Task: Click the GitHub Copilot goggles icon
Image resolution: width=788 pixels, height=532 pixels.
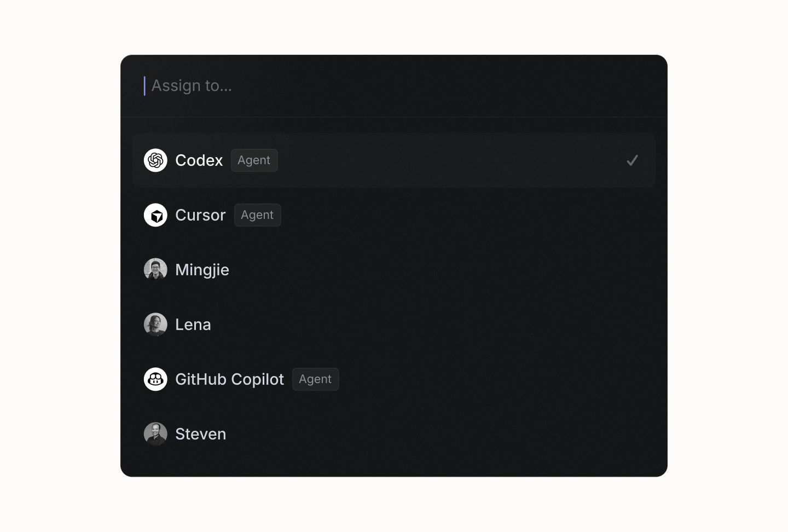Action: pyautogui.click(x=155, y=379)
